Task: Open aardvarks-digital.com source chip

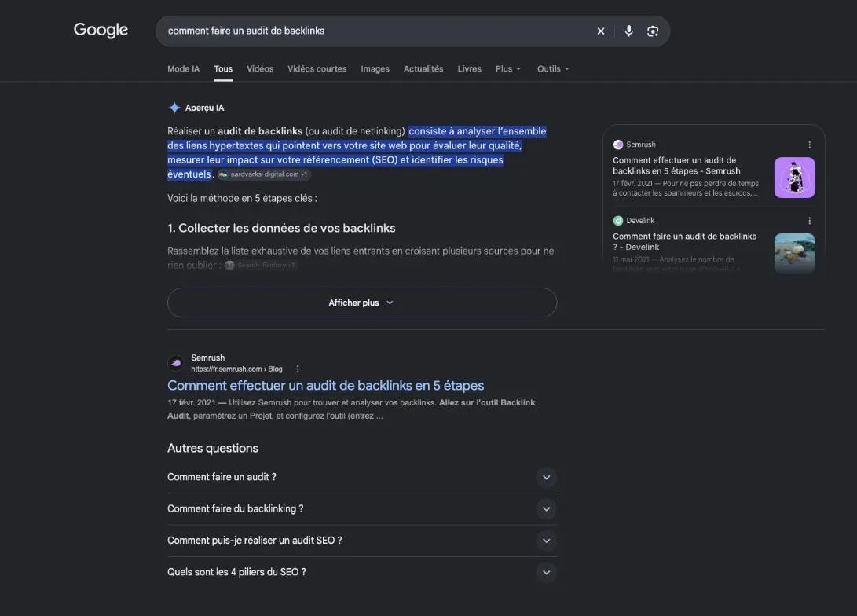Action: [x=264, y=174]
